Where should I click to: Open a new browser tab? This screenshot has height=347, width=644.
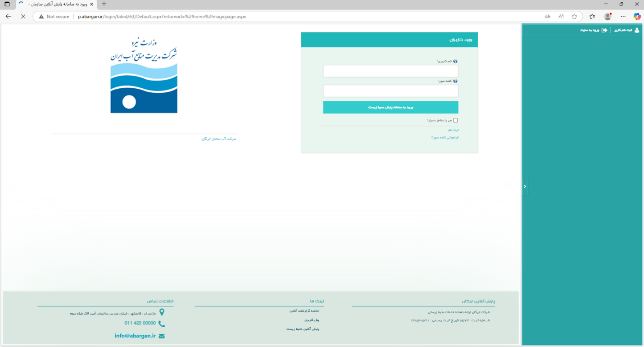coord(104,4)
